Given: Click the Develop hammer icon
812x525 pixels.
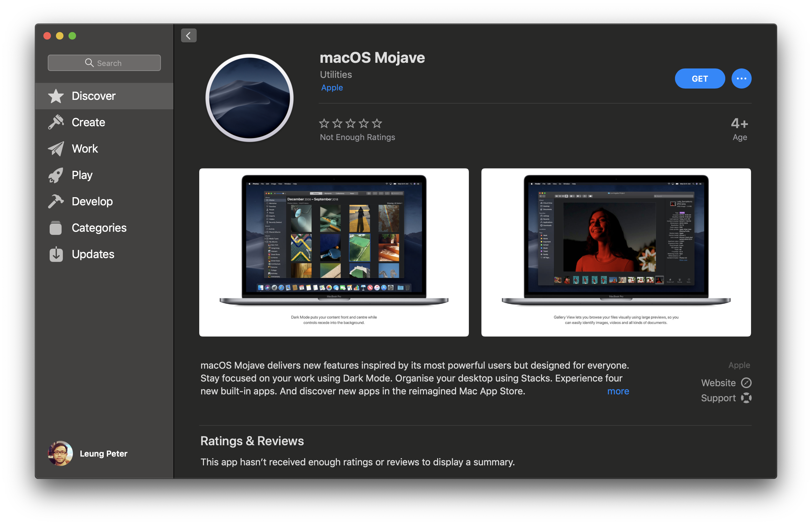Looking at the screenshot, I should click(x=56, y=202).
